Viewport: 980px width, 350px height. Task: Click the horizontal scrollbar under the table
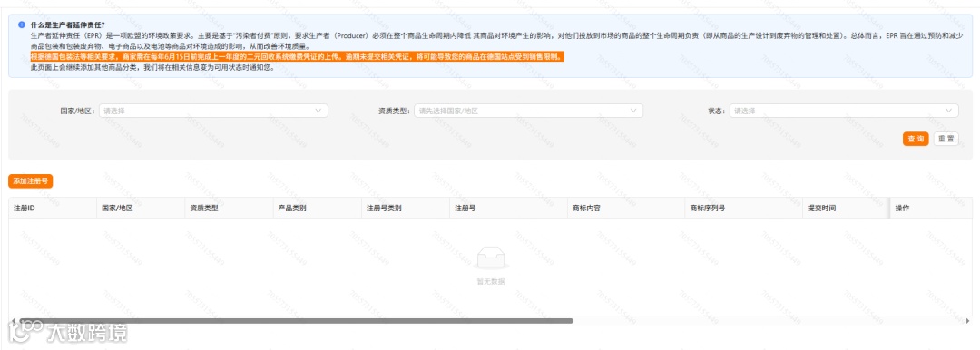click(295, 321)
